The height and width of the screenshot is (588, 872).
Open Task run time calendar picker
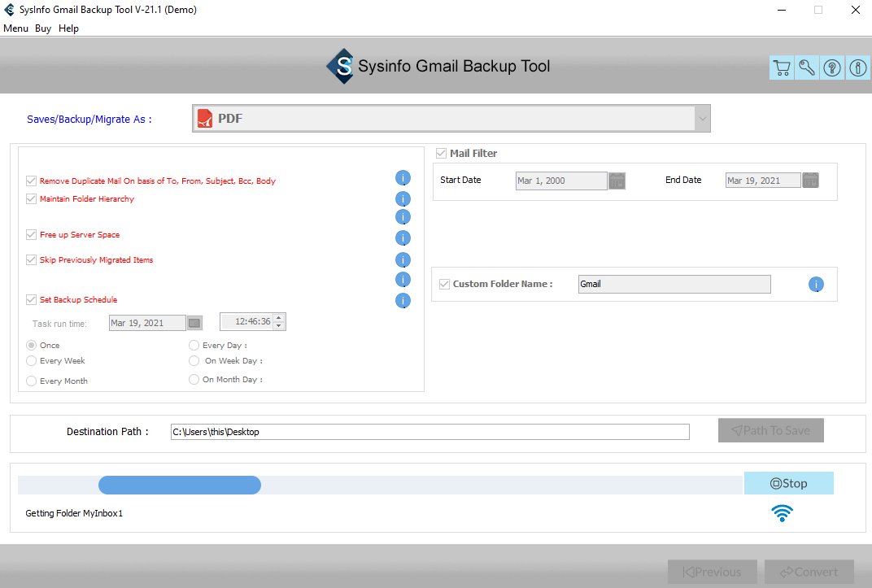194,323
